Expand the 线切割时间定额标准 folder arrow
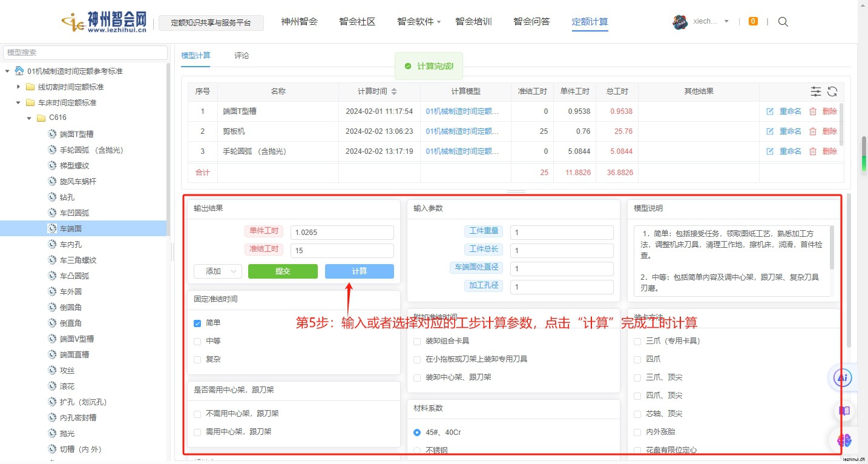 click(18, 87)
